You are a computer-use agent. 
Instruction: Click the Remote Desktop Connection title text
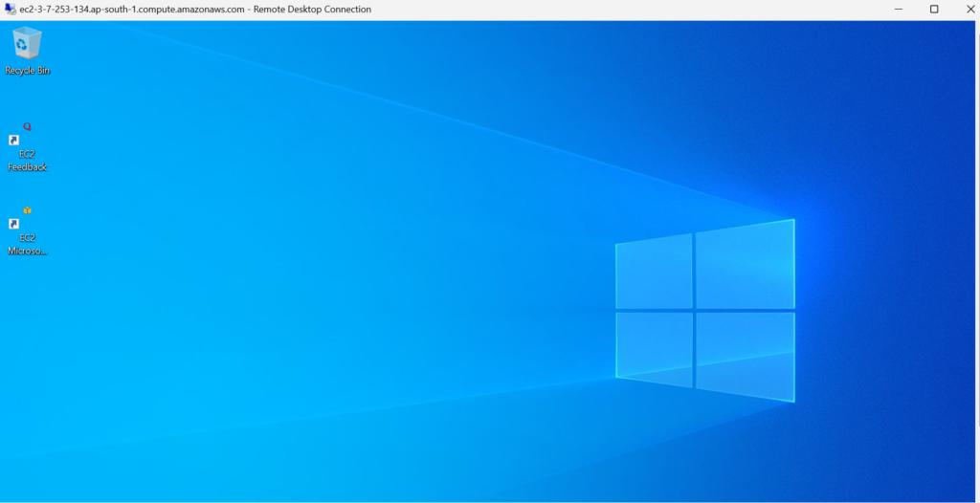[195, 10]
